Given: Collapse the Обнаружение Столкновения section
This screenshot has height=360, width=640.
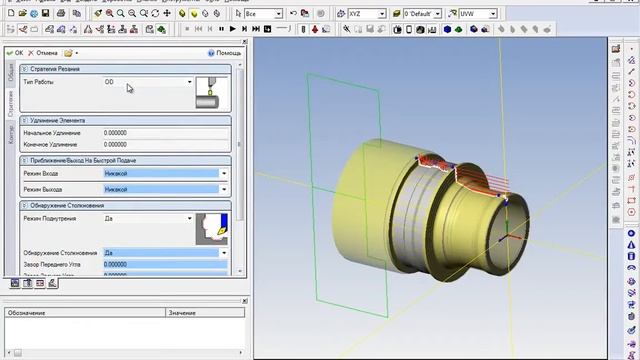Looking at the screenshot, I should 24,205.
